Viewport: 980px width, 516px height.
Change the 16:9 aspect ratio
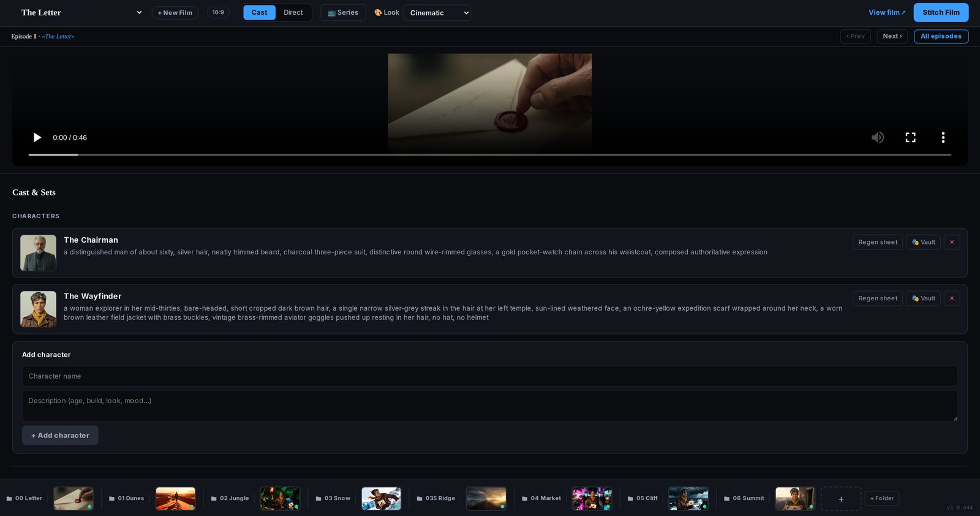[x=218, y=12]
